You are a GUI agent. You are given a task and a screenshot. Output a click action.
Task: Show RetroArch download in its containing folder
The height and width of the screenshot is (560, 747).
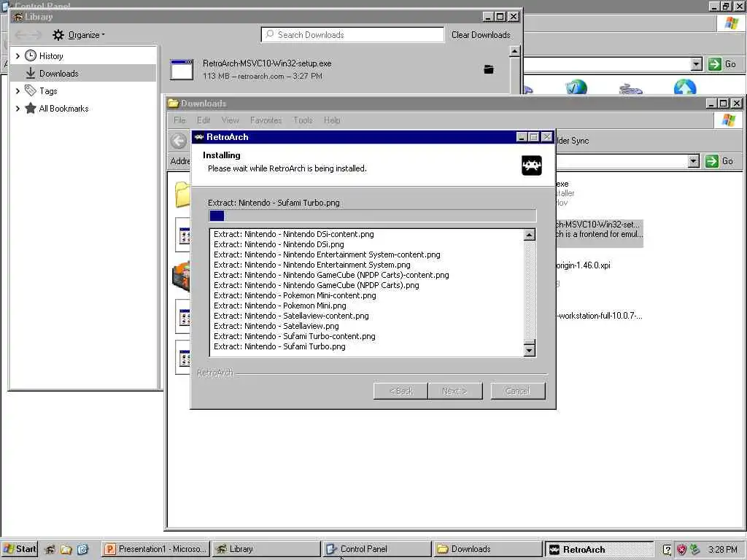[489, 69]
